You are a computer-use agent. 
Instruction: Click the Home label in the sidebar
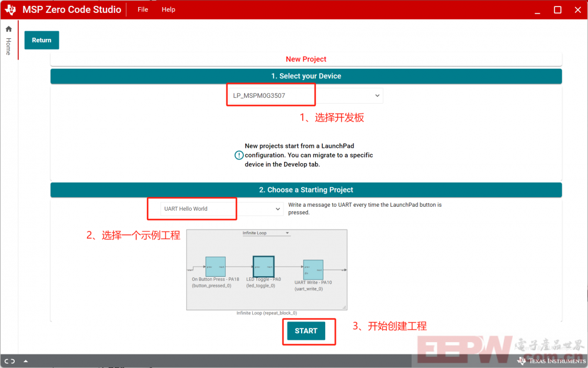8,47
